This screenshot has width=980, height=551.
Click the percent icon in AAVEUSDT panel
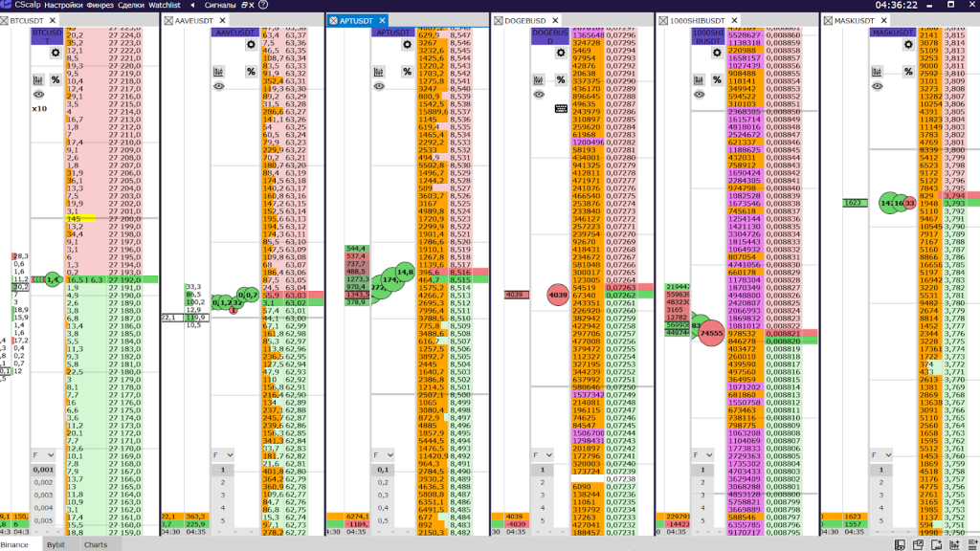pos(251,72)
